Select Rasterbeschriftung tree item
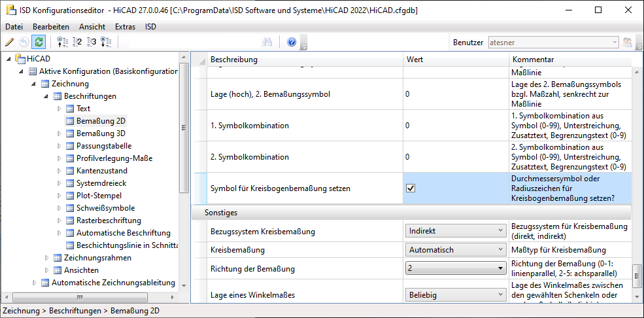644x318 pixels. tap(109, 221)
